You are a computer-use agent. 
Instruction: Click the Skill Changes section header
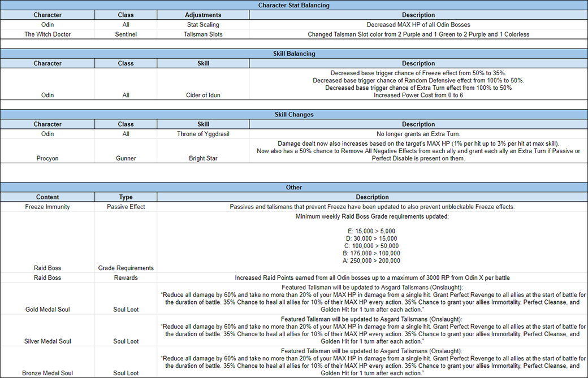pos(294,115)
